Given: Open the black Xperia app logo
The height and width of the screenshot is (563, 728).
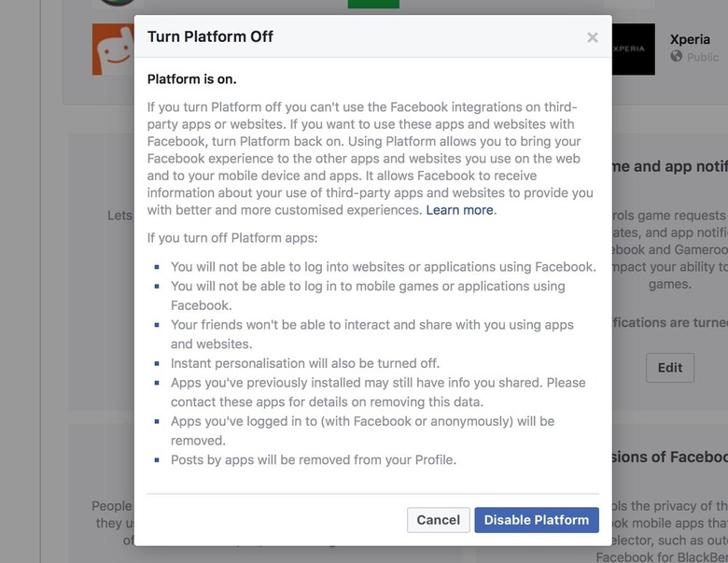Looking at the screenshot, I should tap(633, 49).
